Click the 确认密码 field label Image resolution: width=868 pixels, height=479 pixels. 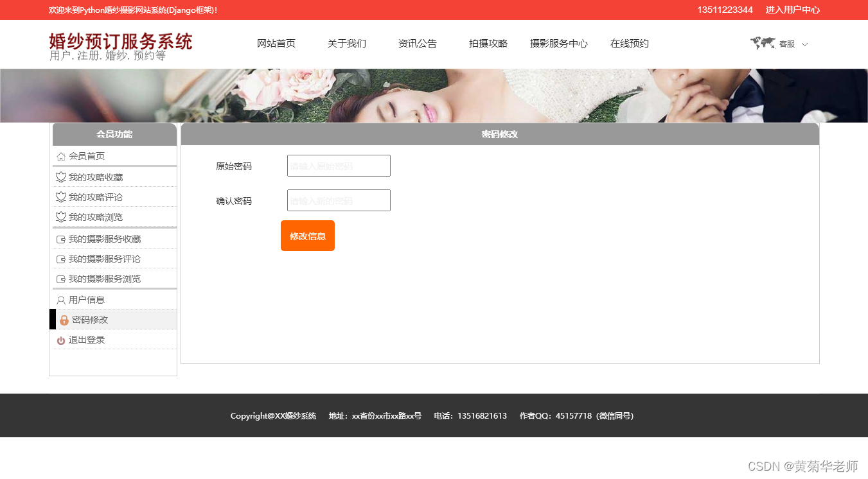234,201
